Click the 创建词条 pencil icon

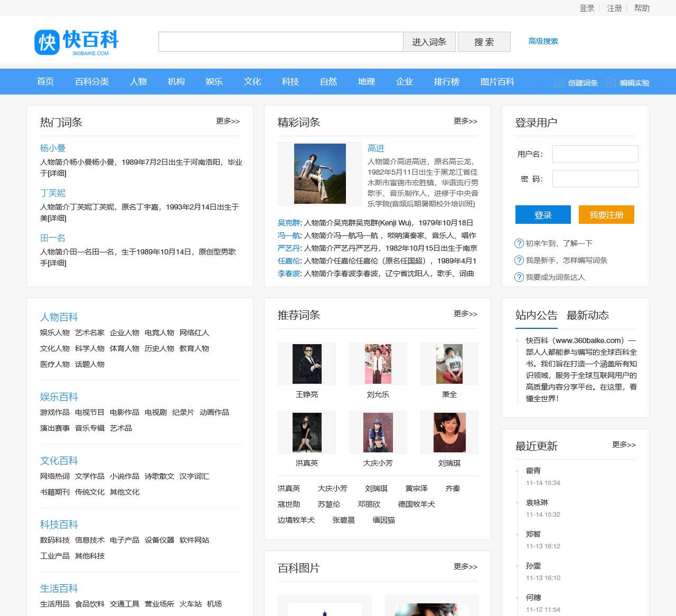pyautogui.click(x=559, y=83)
